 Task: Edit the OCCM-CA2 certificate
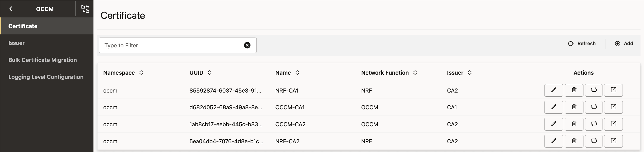point(553,124)
